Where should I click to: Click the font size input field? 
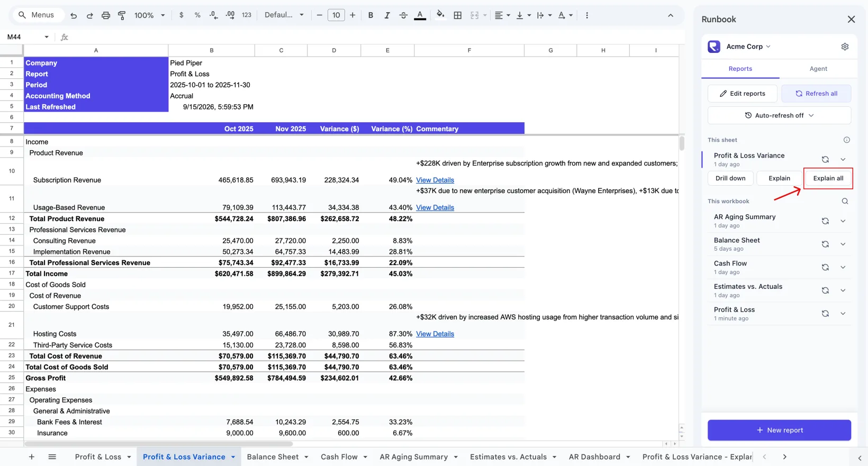(336, 15)
